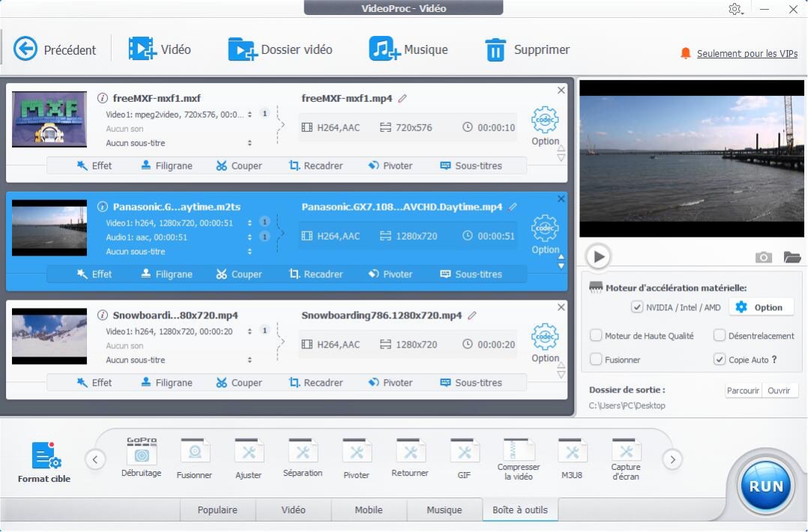Switch to the Mobile tab
Image resolution: width=808 pixels, height=532 pixels.
click(368, 510)
